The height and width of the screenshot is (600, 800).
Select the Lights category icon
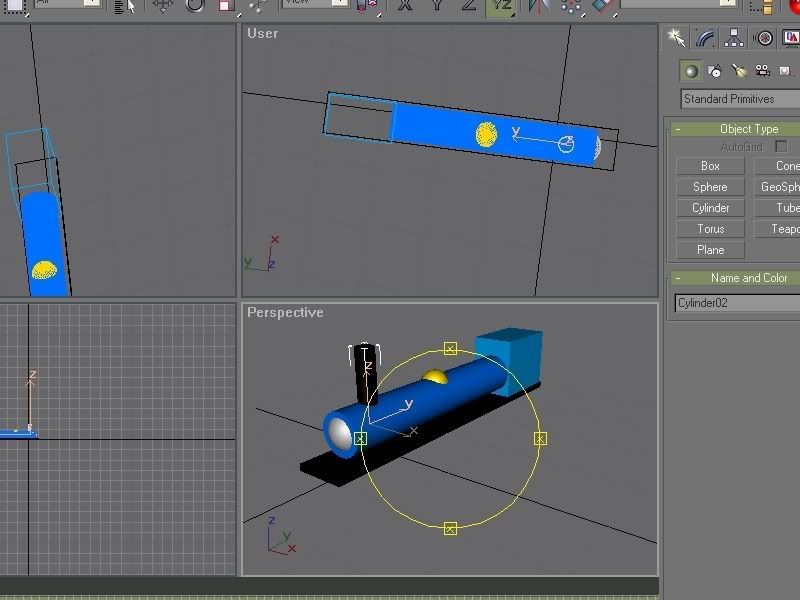738,71
